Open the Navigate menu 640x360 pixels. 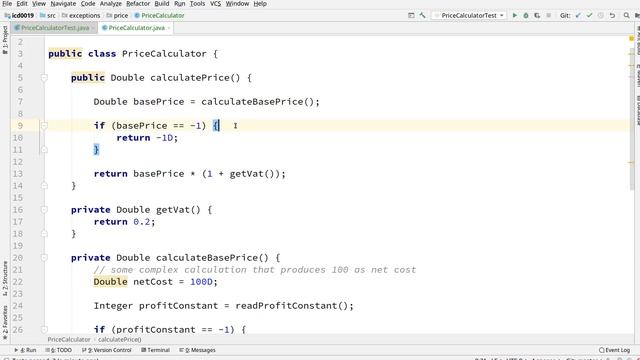63,4
